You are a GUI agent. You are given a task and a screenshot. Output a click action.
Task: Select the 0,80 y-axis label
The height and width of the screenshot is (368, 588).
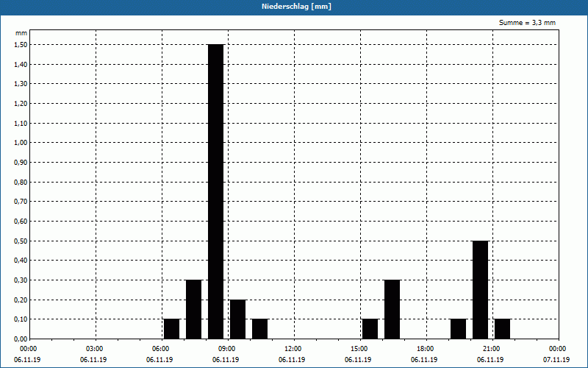coord(21,182)
